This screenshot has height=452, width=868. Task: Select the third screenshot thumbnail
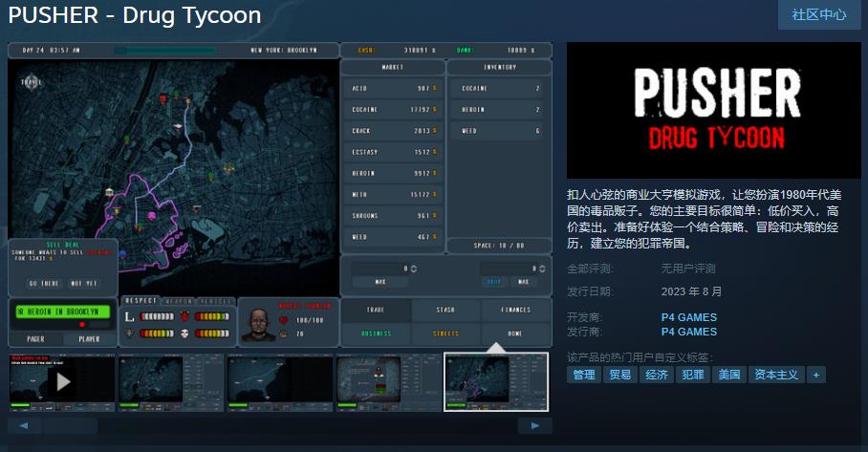pos(280,382)
